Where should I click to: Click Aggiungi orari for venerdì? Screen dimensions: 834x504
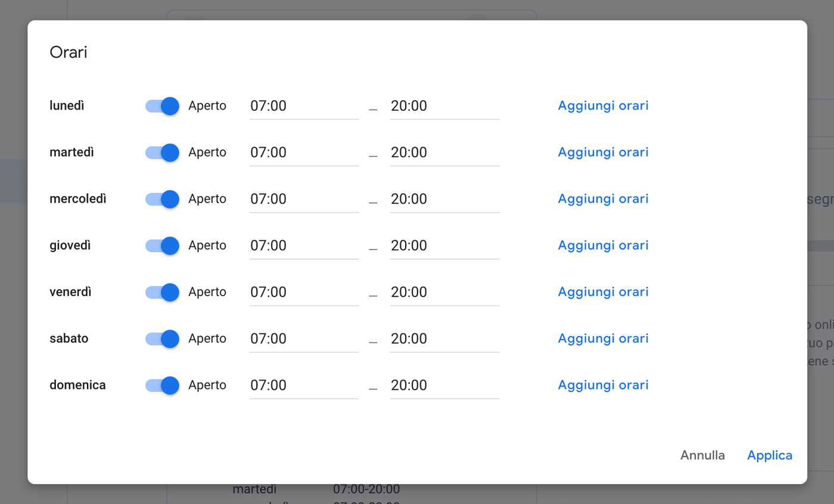point(603,292)
